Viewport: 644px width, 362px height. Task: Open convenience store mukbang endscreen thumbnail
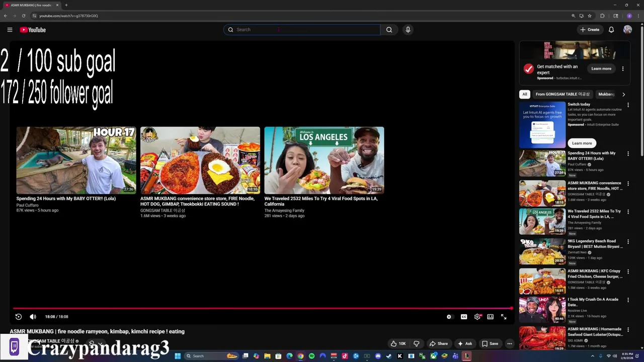[x=200, y=160]
